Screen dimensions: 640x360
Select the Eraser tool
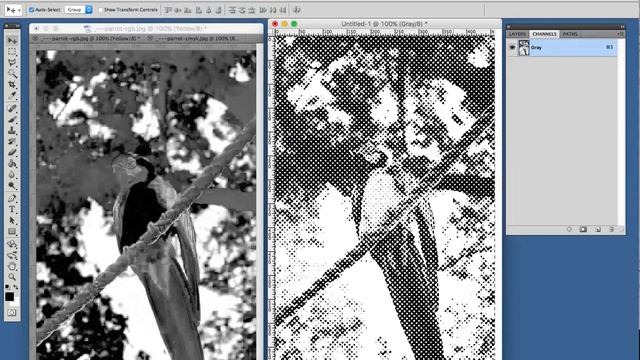(x=12, y=153)
